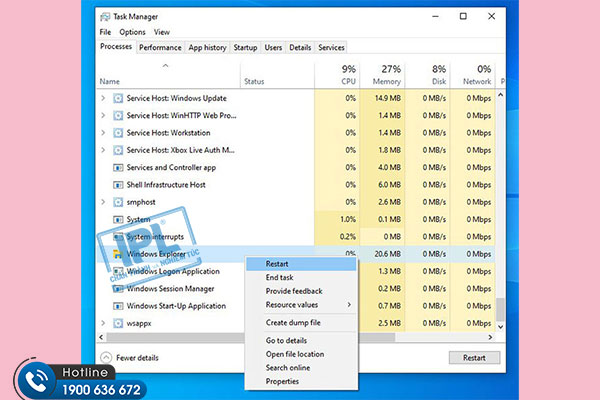The image size is (600, 400).
Task: Expand the smphost process group
Action: (x=103, y=202)
